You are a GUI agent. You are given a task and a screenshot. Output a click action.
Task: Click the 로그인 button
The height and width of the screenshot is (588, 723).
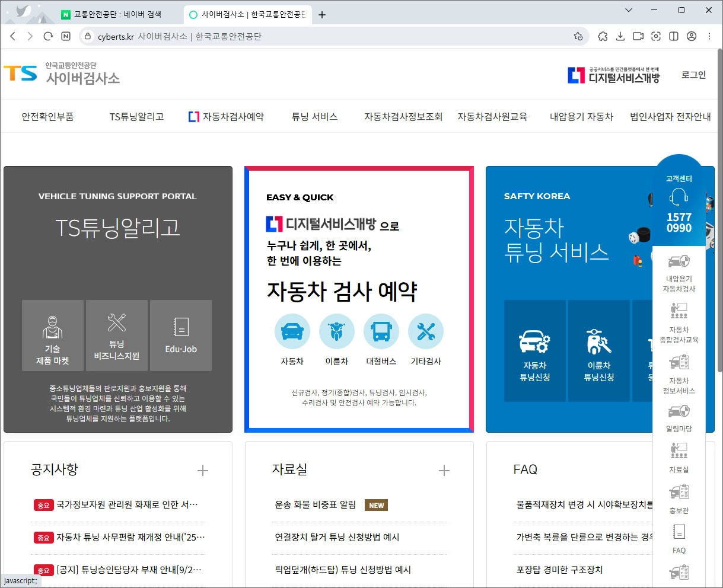click(x=693, y=75)
